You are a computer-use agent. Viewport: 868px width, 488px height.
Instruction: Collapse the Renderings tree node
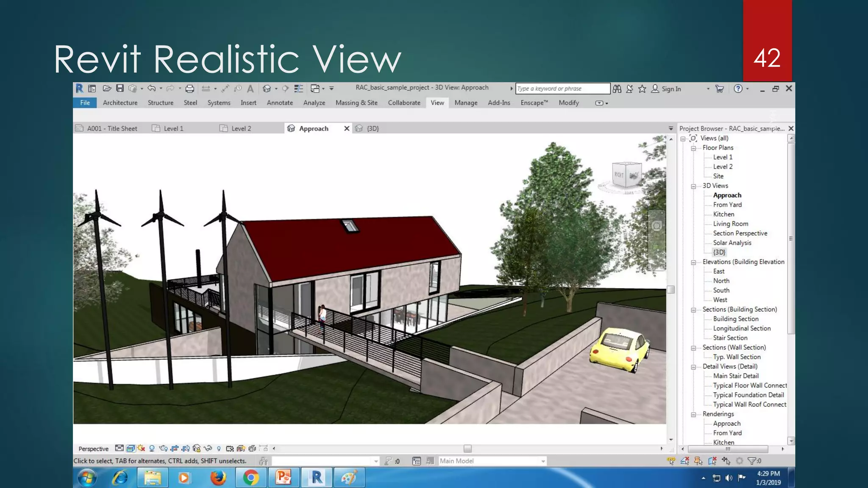(x=693, y=415)
